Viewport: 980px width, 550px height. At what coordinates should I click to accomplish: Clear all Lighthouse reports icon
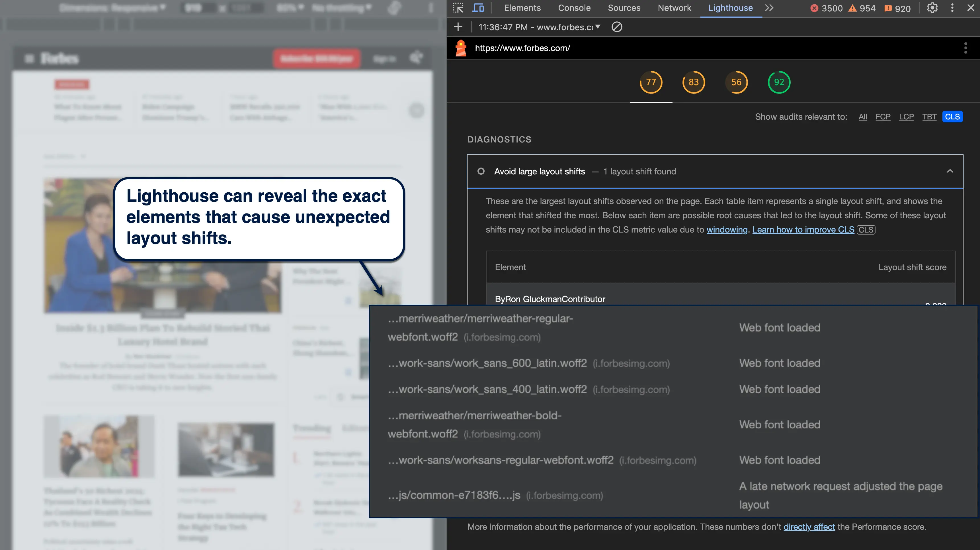[617, 27]
